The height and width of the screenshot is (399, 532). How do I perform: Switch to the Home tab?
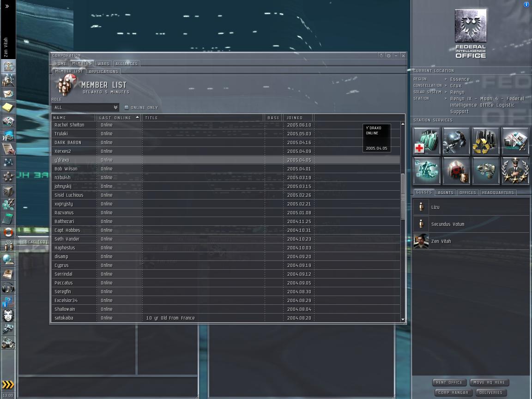(x=61, y=63)
